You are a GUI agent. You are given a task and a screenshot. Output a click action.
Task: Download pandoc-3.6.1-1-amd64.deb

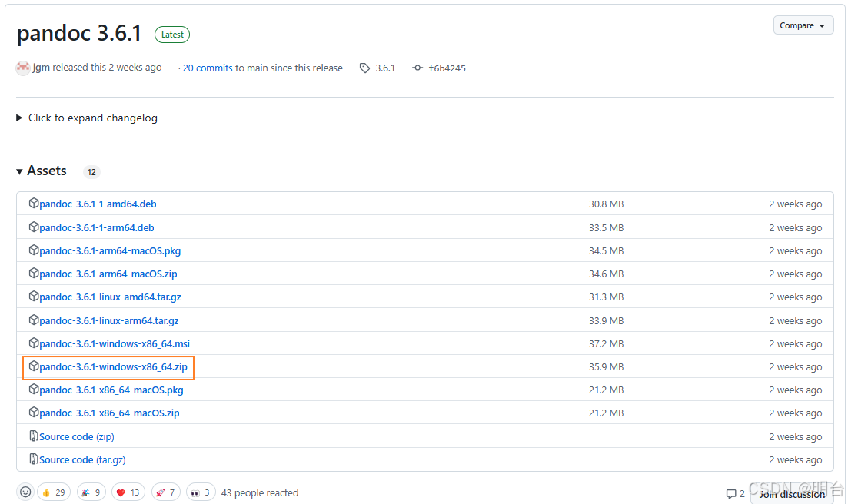pyautogui.click(x=98, y=204)
